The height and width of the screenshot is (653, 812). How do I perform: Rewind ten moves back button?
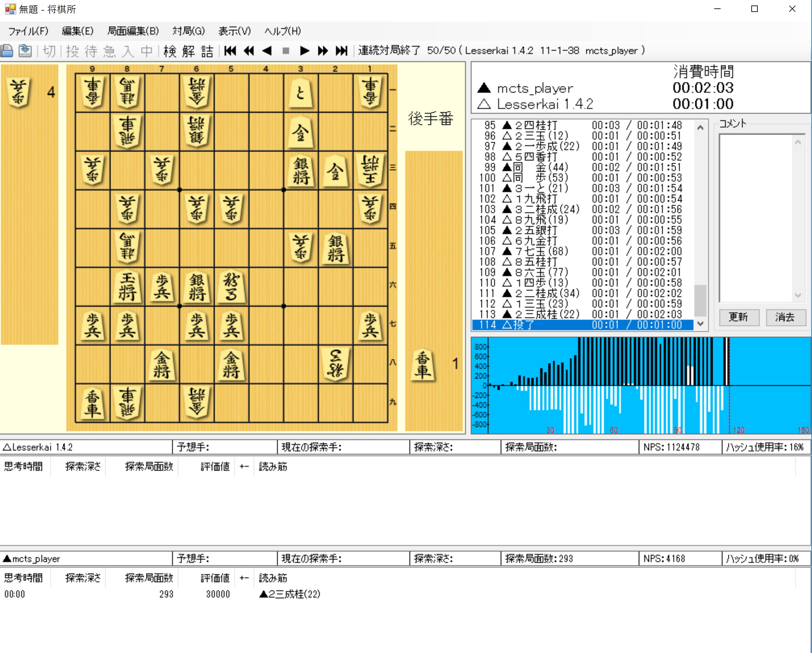click(x=249, y=50)
